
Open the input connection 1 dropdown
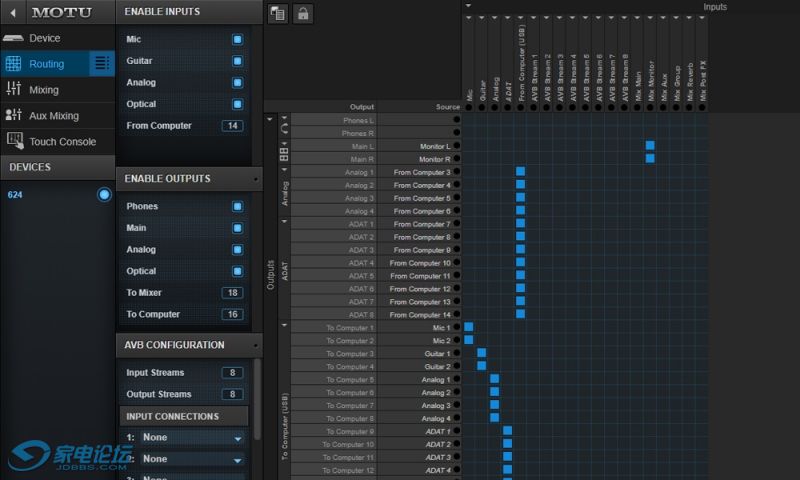click(192, 438)
